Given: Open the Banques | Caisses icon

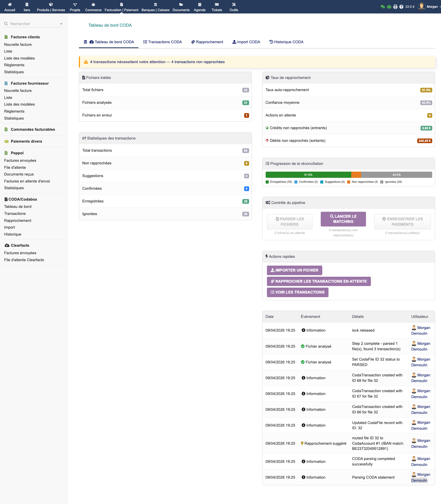Looking at the screenshot, I should point(155,4).
